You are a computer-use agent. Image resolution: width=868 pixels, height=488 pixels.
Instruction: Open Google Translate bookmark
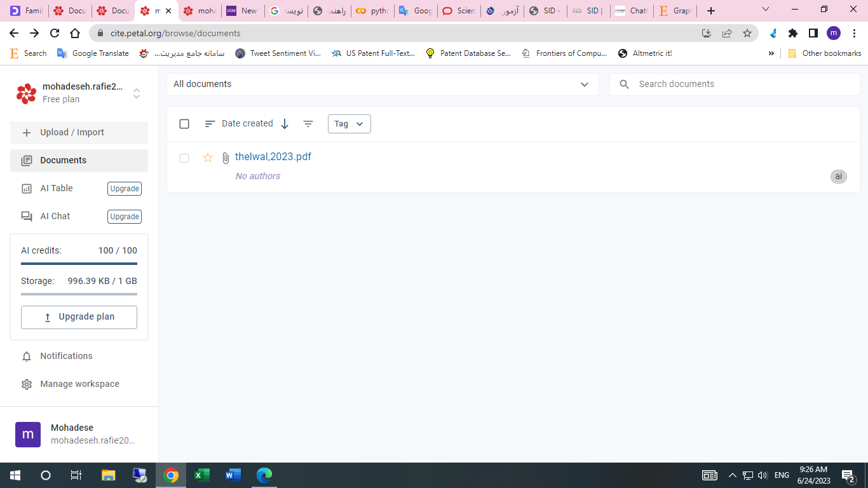[x=93, y=53]
